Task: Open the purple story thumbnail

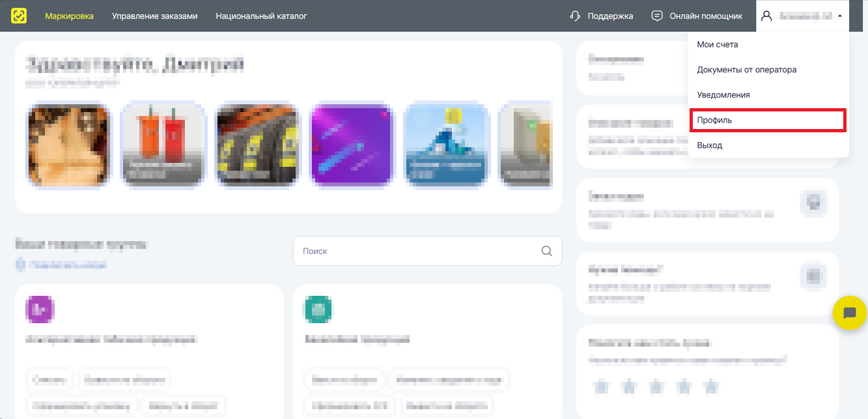Action: 352,145
